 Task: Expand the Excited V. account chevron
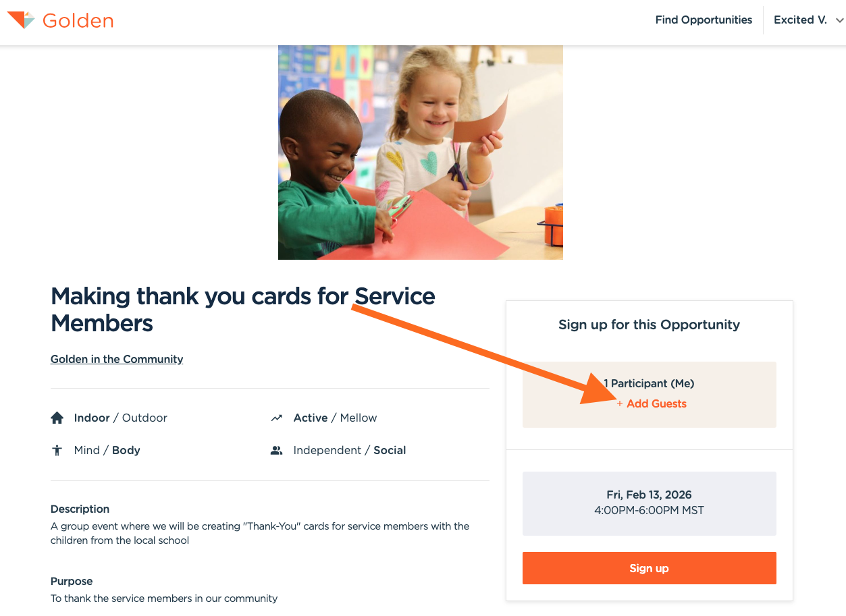(839, 21)
